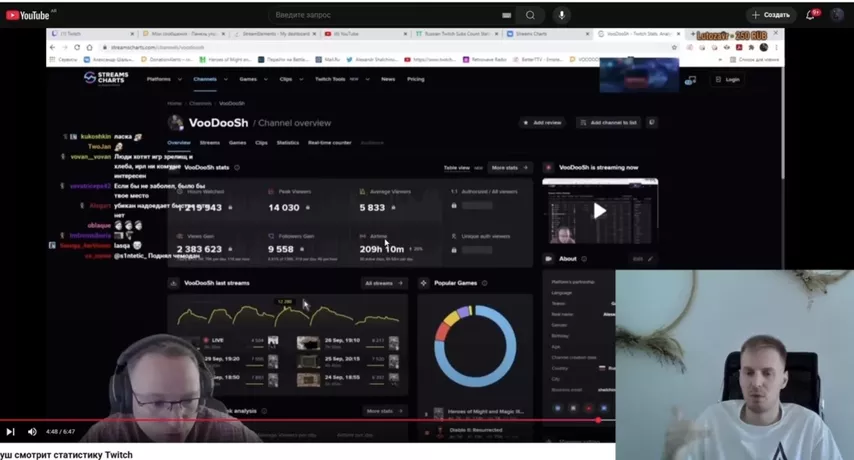Click the More stats button near Table view
This screenshot has width=854, height=460.
tap(509, 168)
